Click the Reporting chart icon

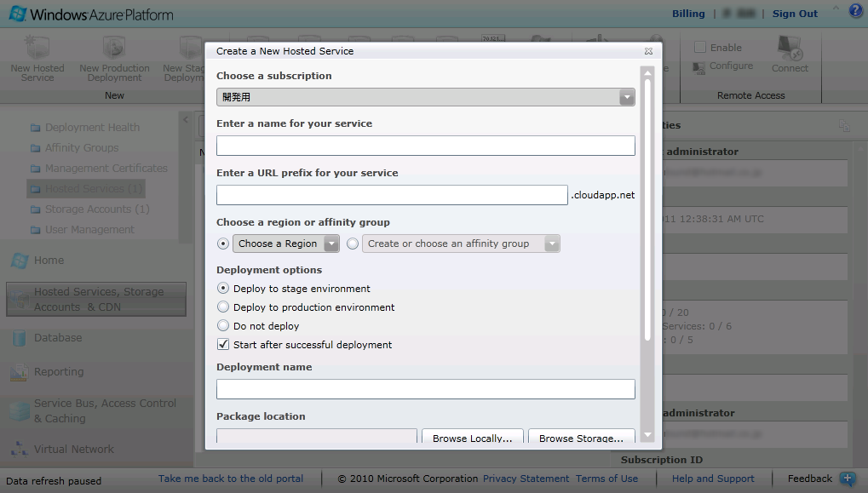19,372
